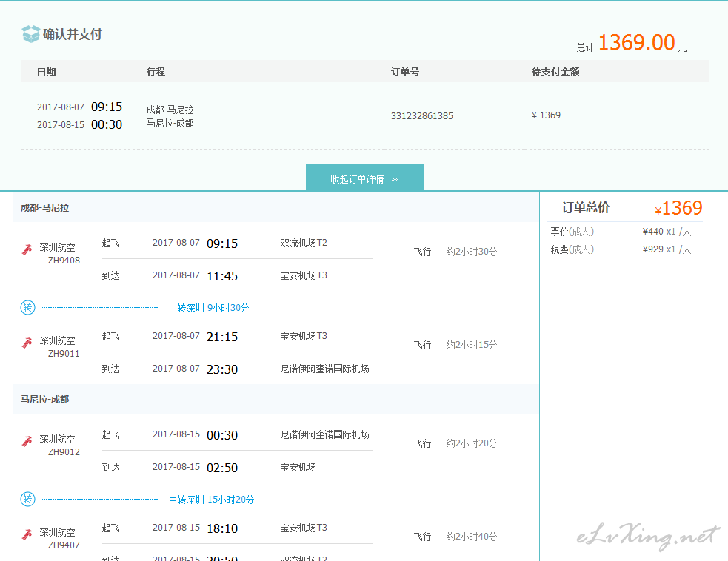This screenshot has width=728, height=561.
Task: Click the transfer icon beside 15小时20分 layover
Action: coord(28,499)
